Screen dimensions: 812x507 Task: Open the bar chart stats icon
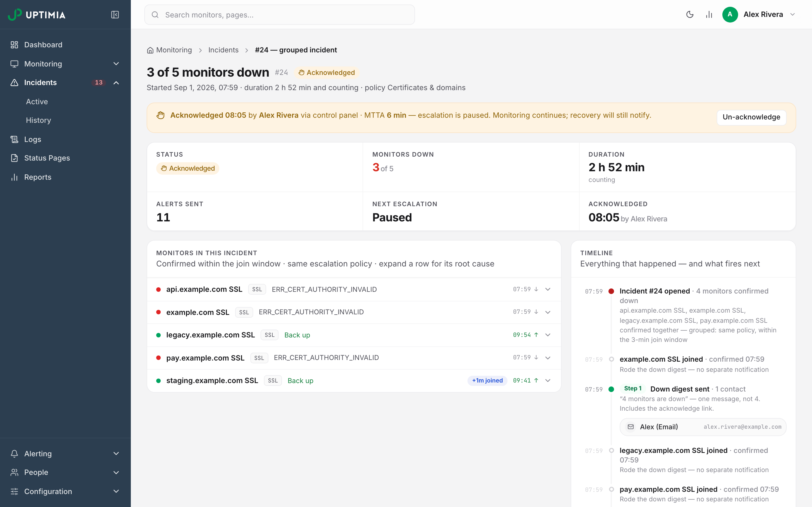[709, 14]
